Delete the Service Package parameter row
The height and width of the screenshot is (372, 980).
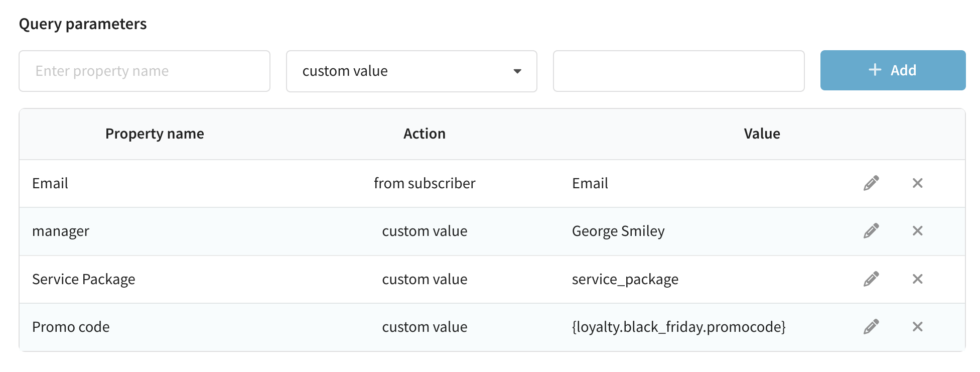[x=917, y=279]
